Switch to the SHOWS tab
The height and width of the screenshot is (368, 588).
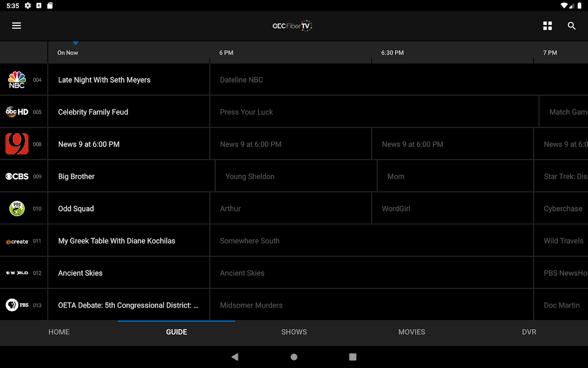[294, 332]
